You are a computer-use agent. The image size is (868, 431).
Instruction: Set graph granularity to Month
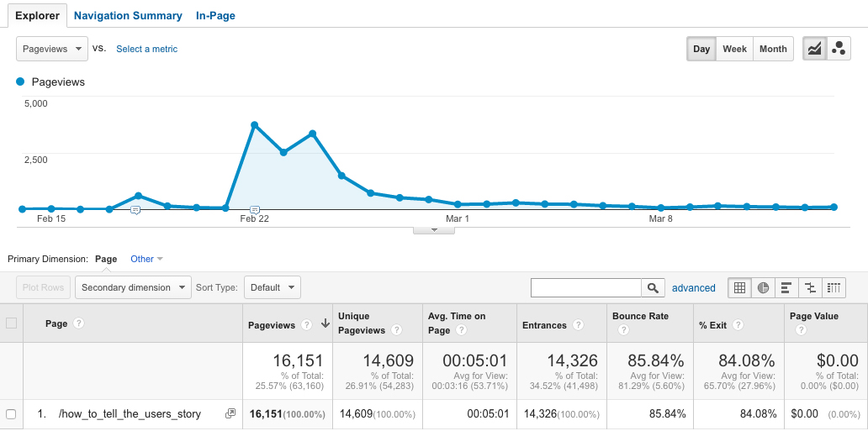click(x=773, y=49)
